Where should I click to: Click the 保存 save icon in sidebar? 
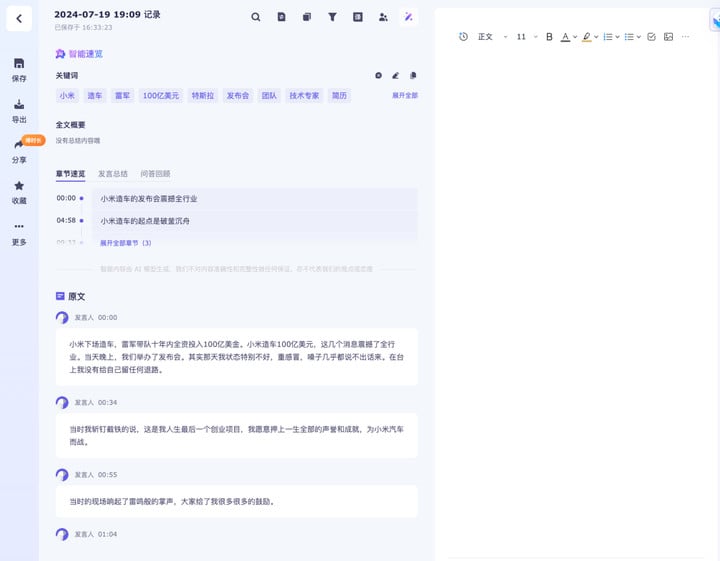tap(19, 63)
